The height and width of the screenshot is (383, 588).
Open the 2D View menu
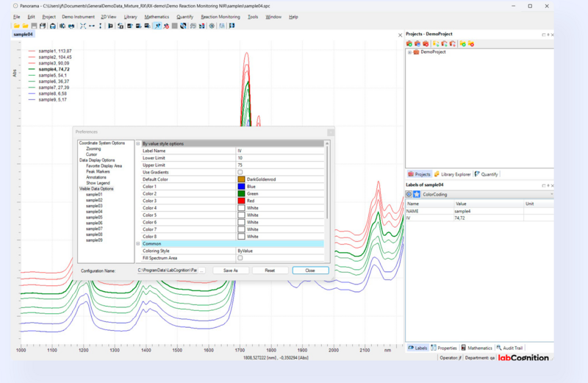tap(108, 17)
